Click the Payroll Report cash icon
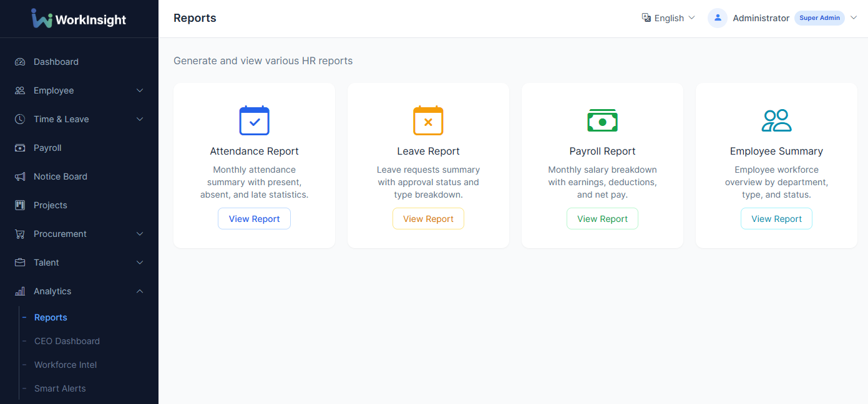 tap(602, 121)
